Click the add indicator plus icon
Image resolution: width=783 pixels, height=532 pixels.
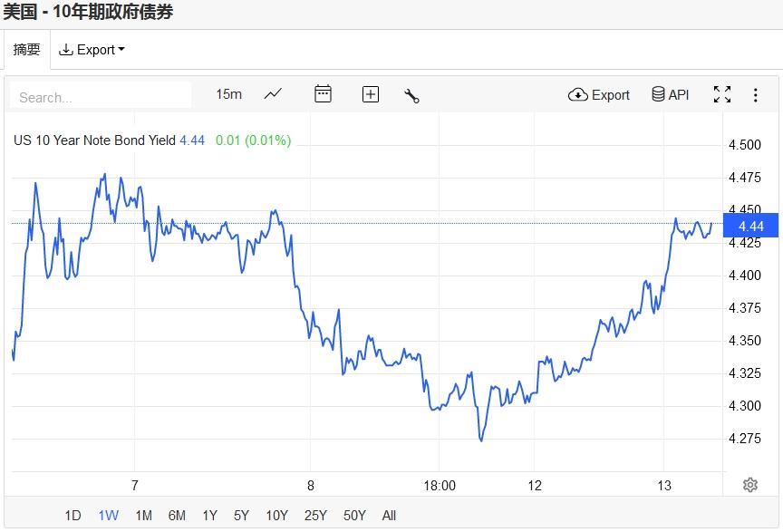(370, 94)
